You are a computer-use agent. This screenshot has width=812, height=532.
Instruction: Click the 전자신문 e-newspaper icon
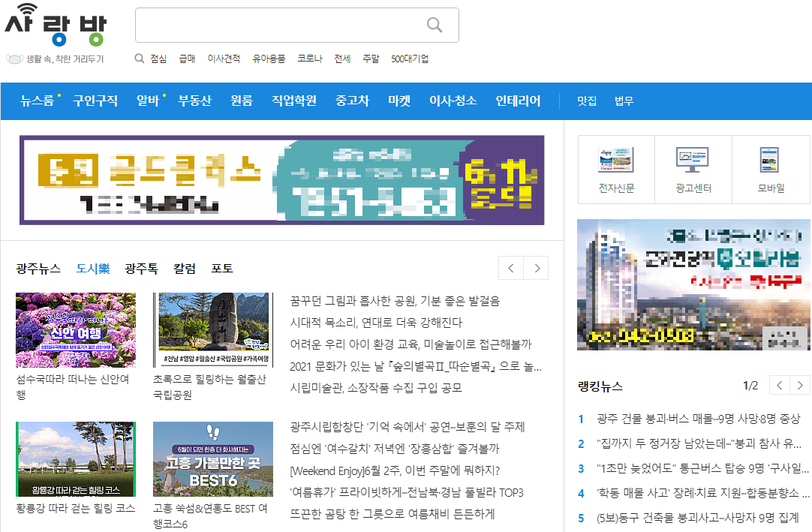pyautogui.click(x=615, y=159)
